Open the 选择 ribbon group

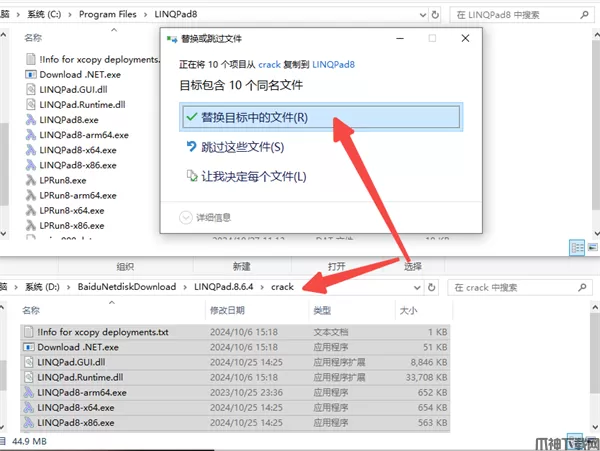[x=413, y=266]
